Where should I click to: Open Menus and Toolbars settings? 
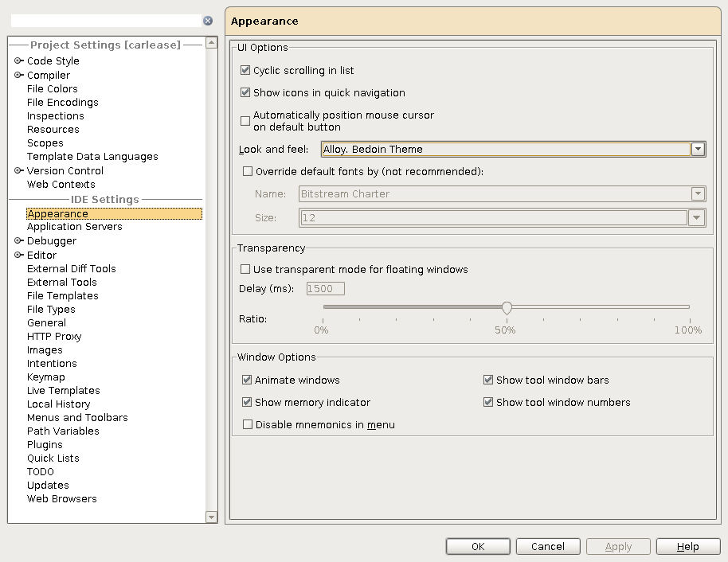pyautogui.click(x=77, y=417)
